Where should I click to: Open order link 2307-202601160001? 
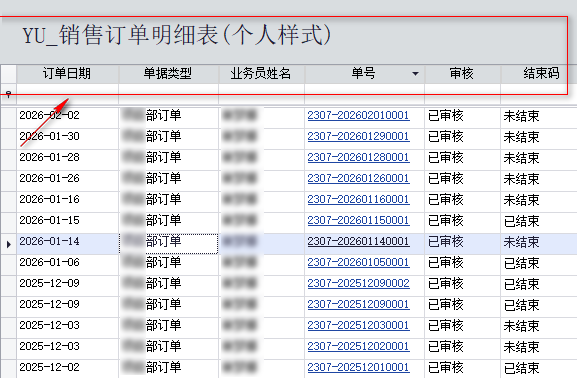(x=358, y=199)
